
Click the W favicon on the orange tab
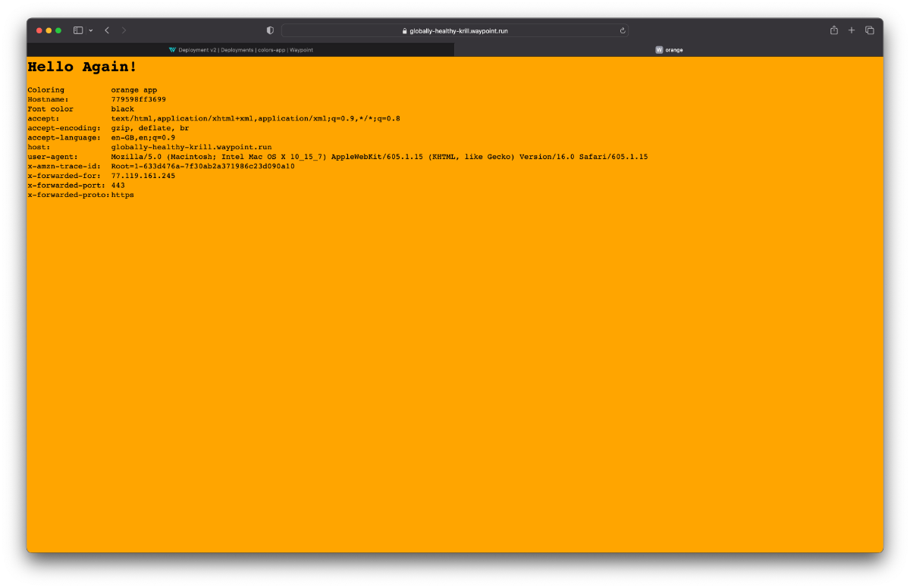659,50
